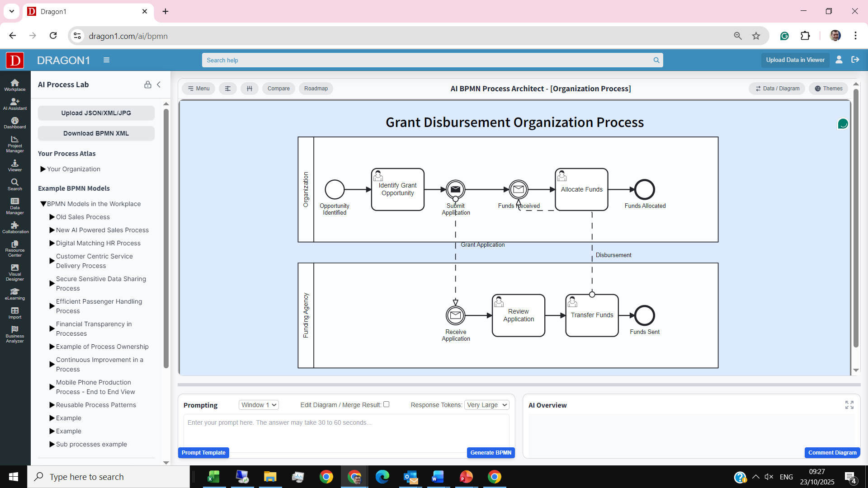Expand the Old Sales Process tree item
The height and width of the screenshot is (488, 868).
click(52, 217)
